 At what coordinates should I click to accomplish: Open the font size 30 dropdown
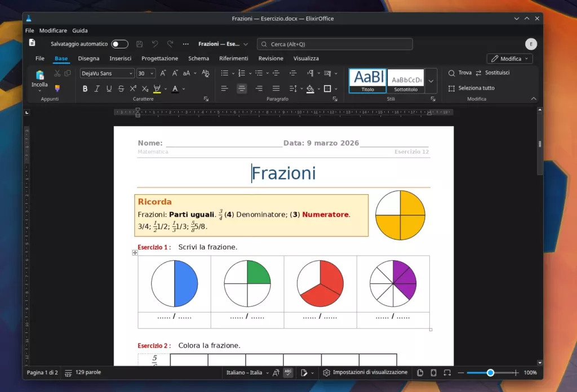pyautogui.click(x=152, y=74)
